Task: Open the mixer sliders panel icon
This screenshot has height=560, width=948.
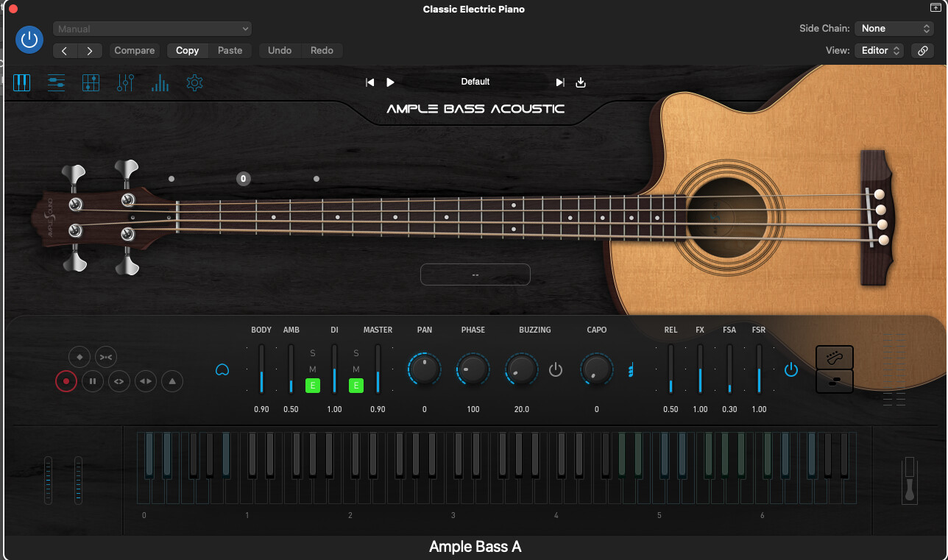Action: (125, 82)
